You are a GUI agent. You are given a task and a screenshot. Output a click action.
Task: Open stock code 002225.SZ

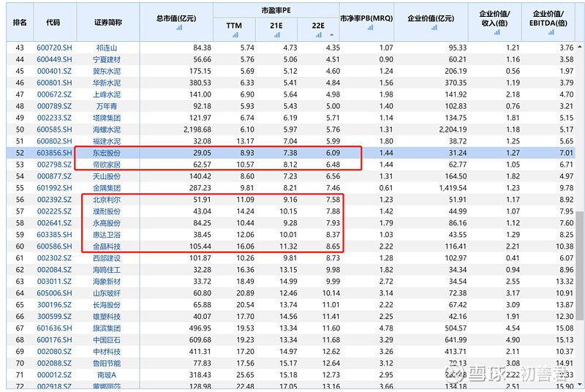click(54, 211)
